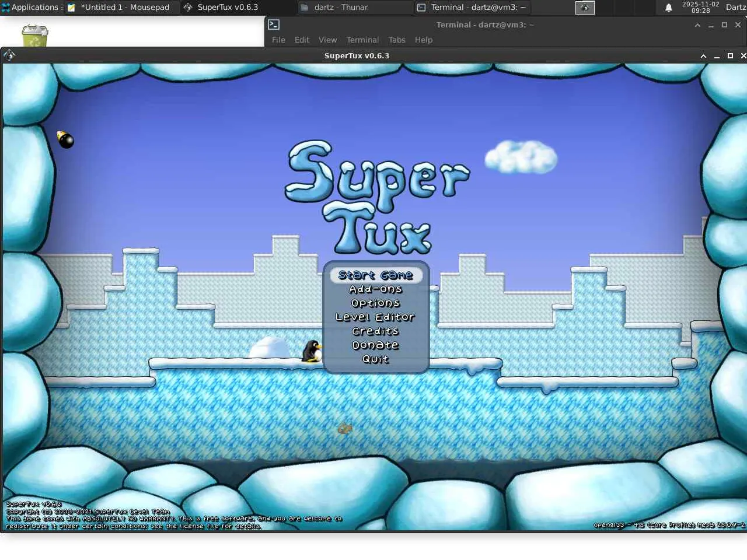Close the SuperTux window
The width and height of the screenshot is (747, 560).
click(743, 56)
